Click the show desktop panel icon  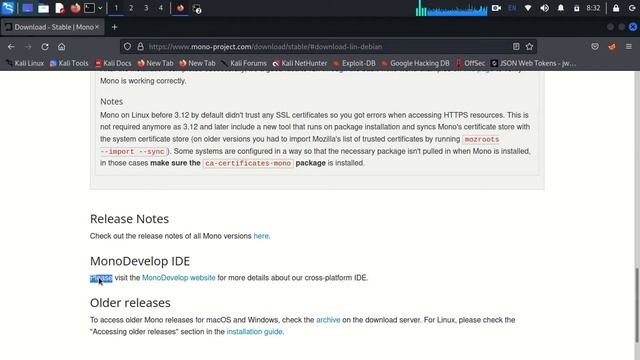click(27, 8)
